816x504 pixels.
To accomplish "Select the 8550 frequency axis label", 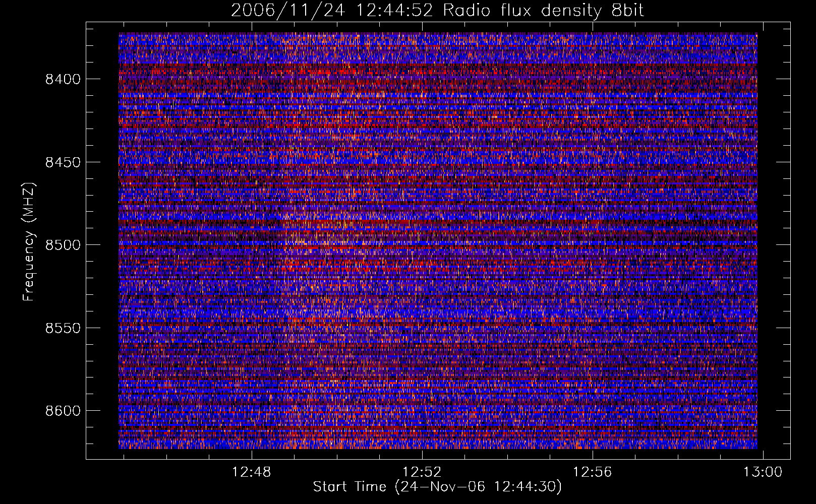I will pos(63,328).
